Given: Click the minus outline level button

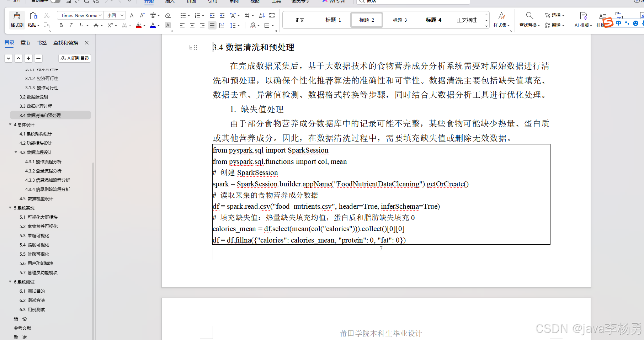Looking at the screenshot, I should [x=38, y=58].
